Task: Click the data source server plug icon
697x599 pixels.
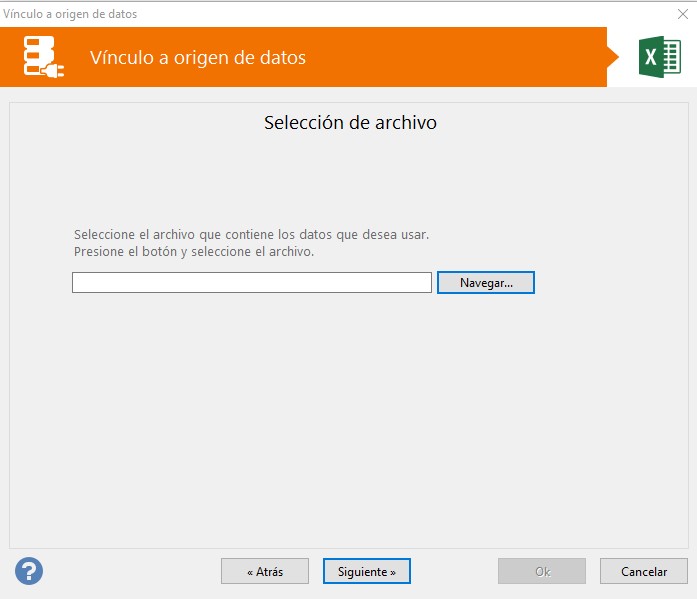Action: [x=43, y=58]
